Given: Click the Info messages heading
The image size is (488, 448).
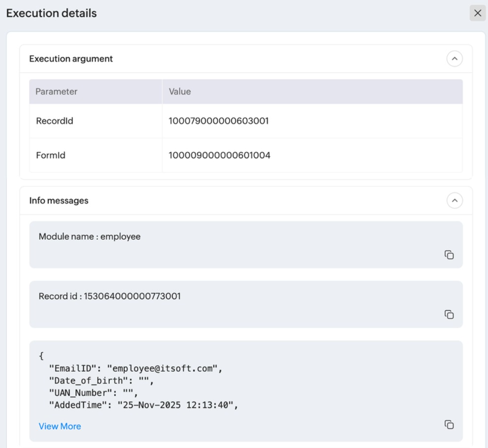Looking at the screenshot, I should point(59,201).
